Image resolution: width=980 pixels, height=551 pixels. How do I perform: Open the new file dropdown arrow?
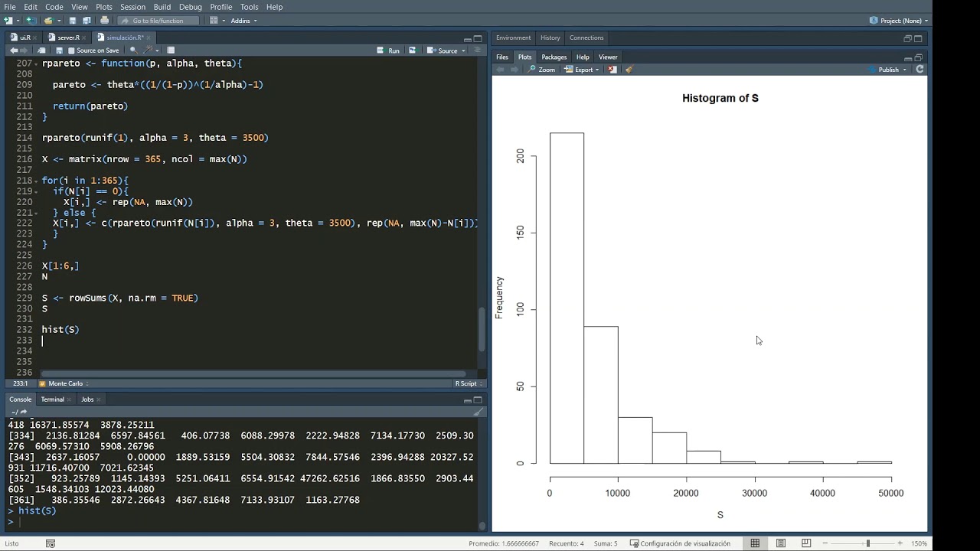(x=18, y=21)
